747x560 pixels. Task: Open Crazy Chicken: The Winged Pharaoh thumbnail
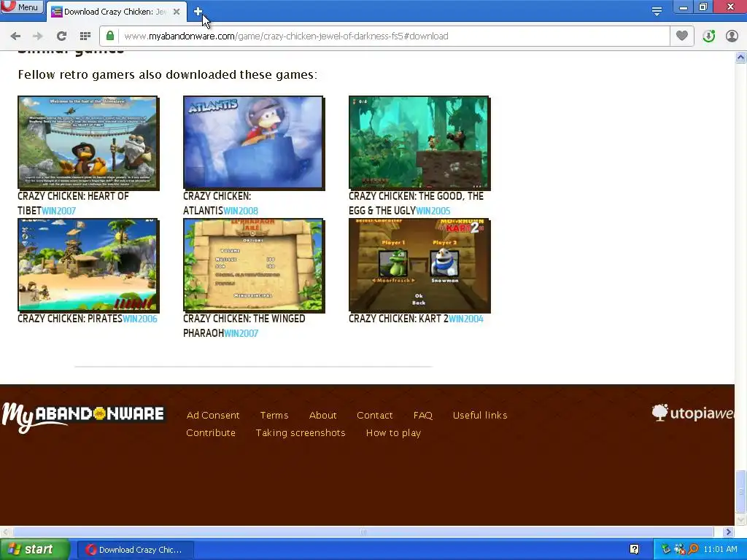[254, 265]
